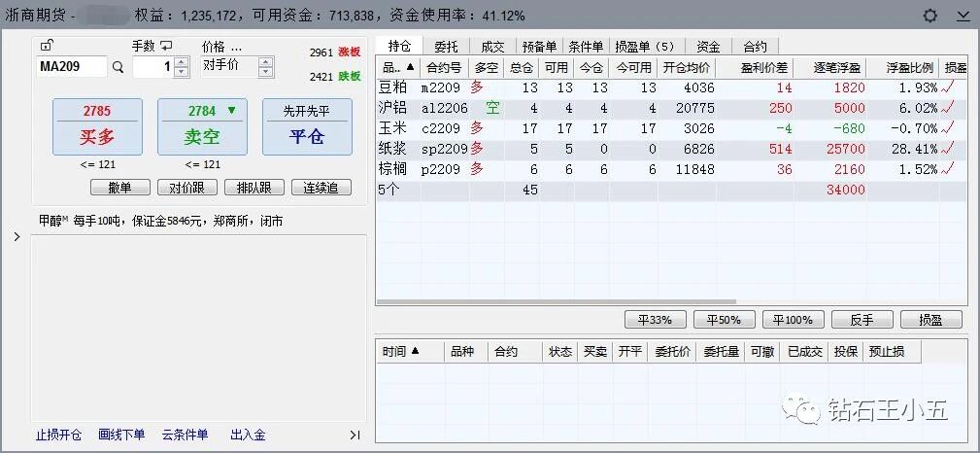
Task: Click the 平50% button
Action: [725, 320]
